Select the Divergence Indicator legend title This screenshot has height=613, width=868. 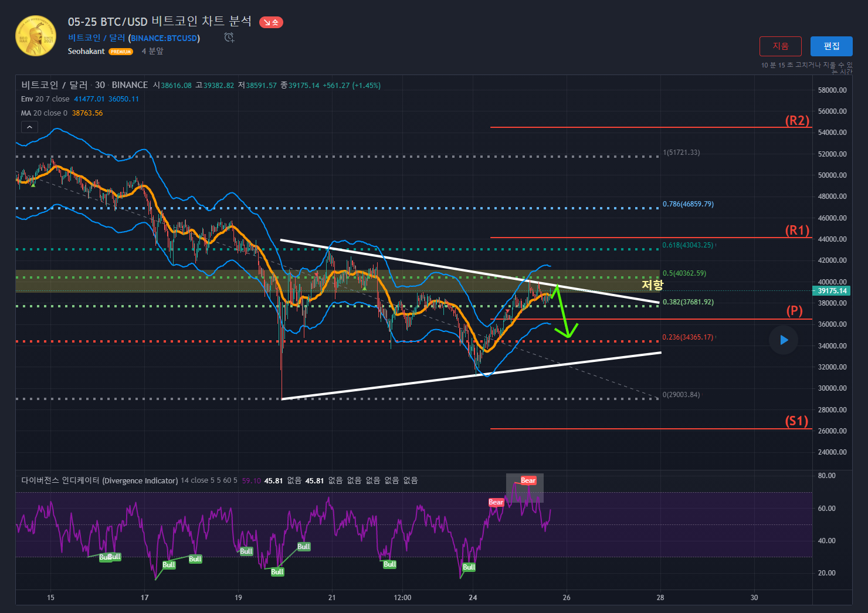point(100,480)
